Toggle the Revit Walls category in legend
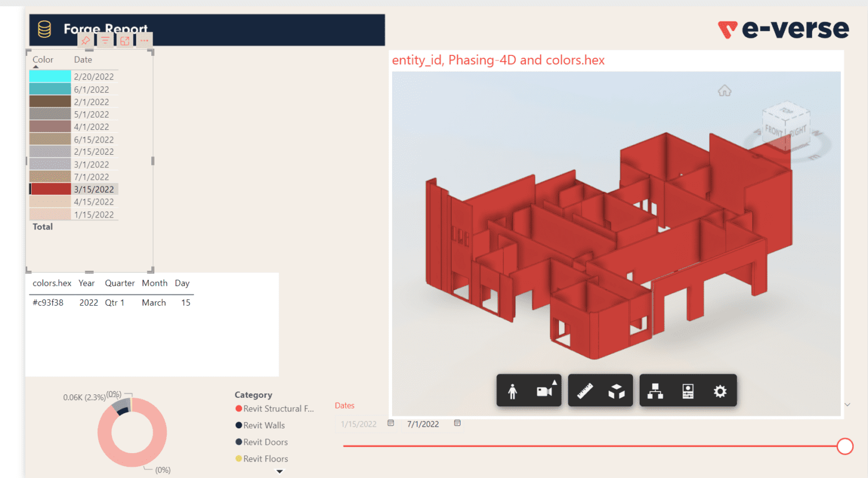The image size is (868, 478). tap(263, 425)
